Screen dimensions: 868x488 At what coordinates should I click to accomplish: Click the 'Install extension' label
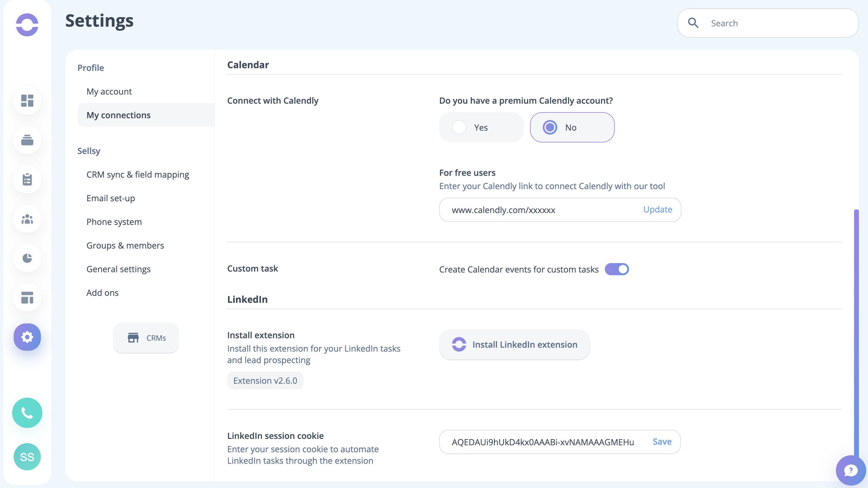(261, 335)
